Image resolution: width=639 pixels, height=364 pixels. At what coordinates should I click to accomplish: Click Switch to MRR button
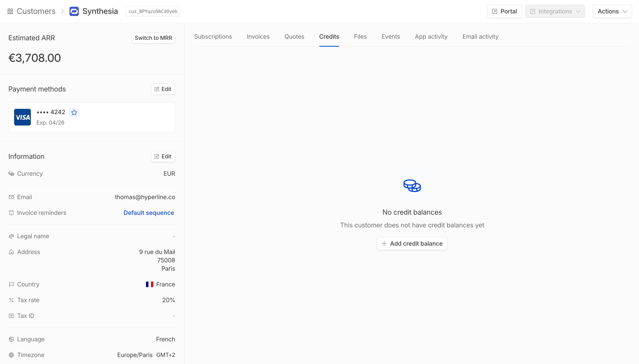point(153,38)
